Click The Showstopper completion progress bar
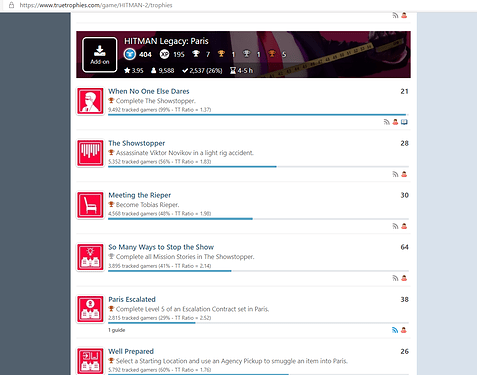477x375 pixels. (258, 167)
